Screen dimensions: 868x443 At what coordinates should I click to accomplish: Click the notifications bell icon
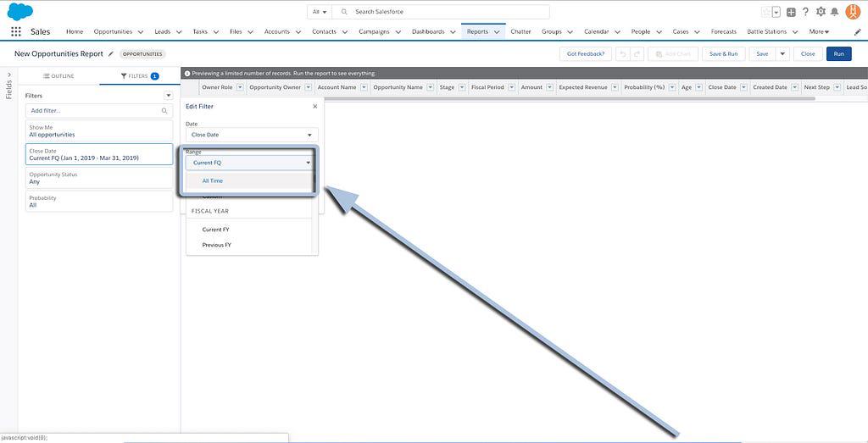point(835,12)
